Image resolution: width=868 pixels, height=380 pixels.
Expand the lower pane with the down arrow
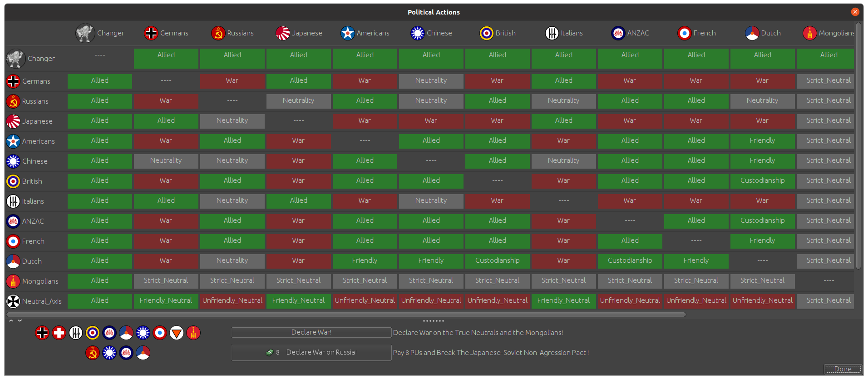20,321
